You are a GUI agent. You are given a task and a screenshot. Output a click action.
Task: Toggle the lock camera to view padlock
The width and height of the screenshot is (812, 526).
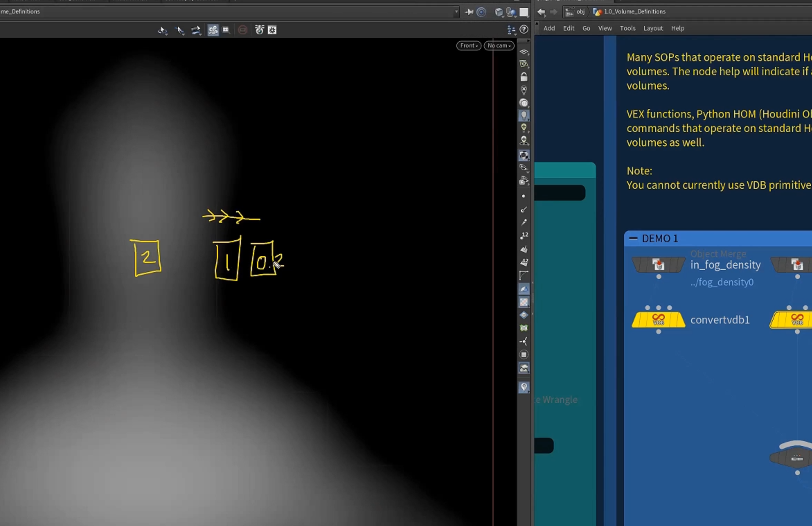[x=524, y=77]
